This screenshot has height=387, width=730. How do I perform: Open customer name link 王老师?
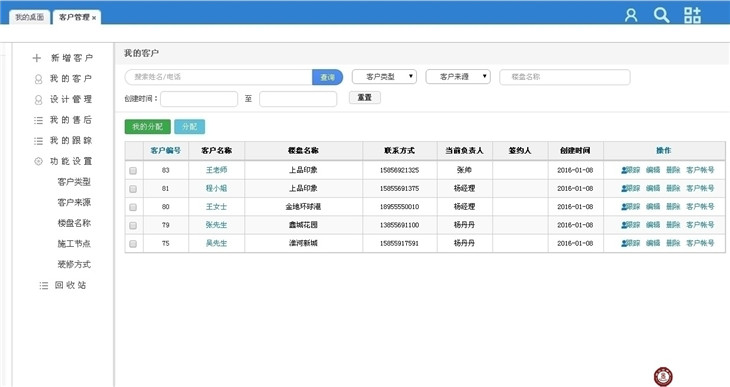coord(216,170)
